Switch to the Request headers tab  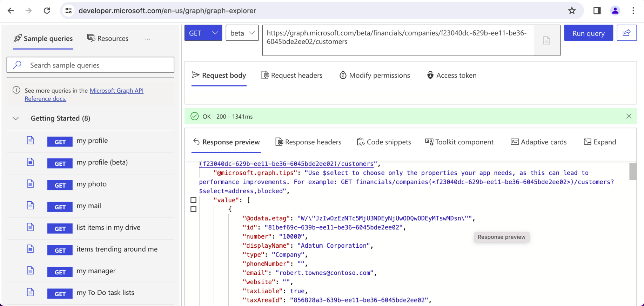292,76
